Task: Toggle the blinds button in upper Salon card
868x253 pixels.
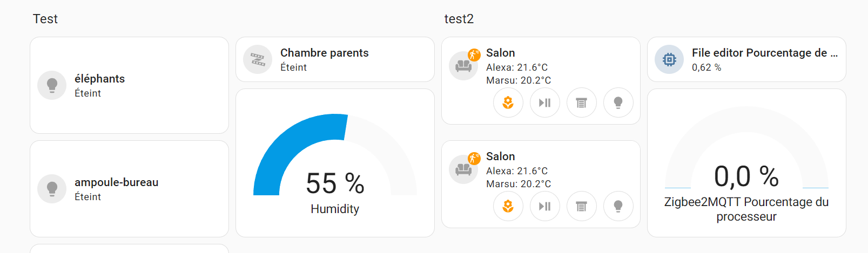Action: tap(582, 102)
